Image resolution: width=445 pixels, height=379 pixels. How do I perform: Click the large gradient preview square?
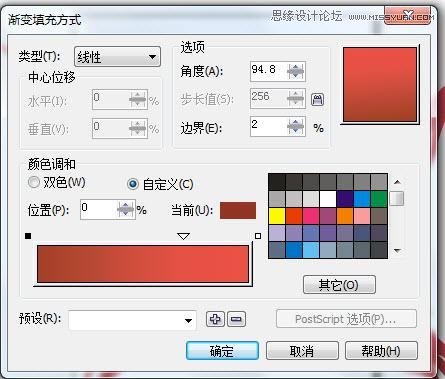coord(380,84)
